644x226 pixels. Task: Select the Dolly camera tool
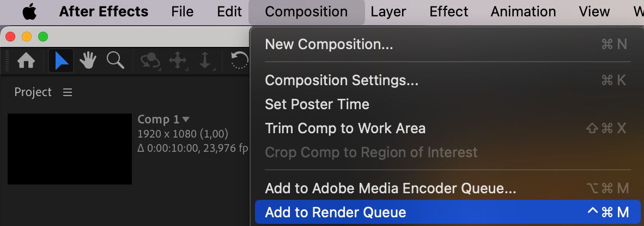click(x=204, y=61)
